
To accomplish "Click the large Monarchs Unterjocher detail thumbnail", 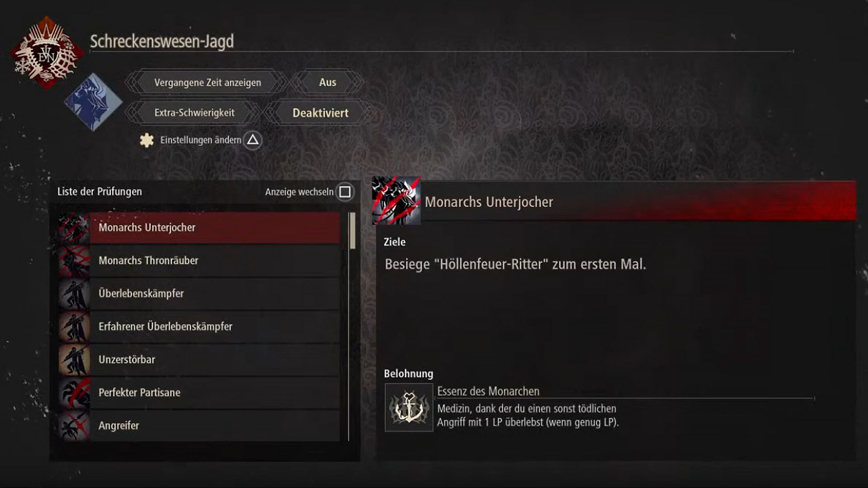I will coord(396,201).
